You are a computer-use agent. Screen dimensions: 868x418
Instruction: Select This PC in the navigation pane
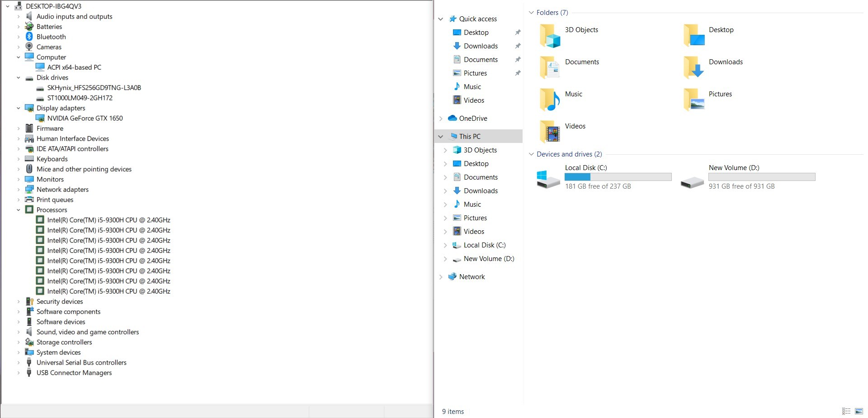[x=470, y=136]
